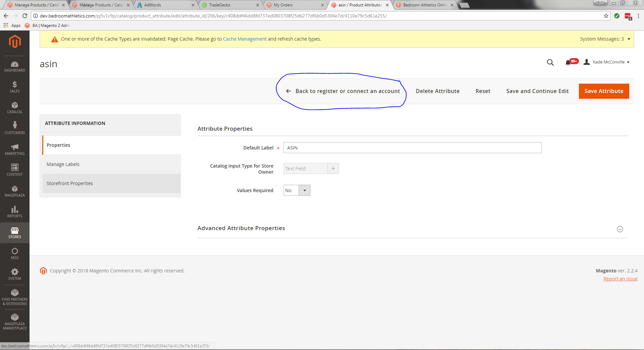This screenshot has height=350, width=644.
Task: Click the Default Label input field
Action: click(x=412, y=148)
